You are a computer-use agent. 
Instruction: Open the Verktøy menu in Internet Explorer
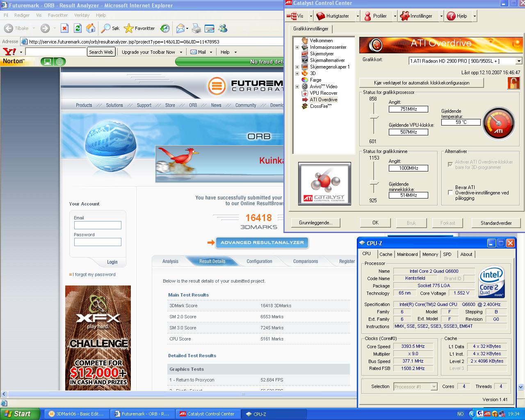[82, 15]
